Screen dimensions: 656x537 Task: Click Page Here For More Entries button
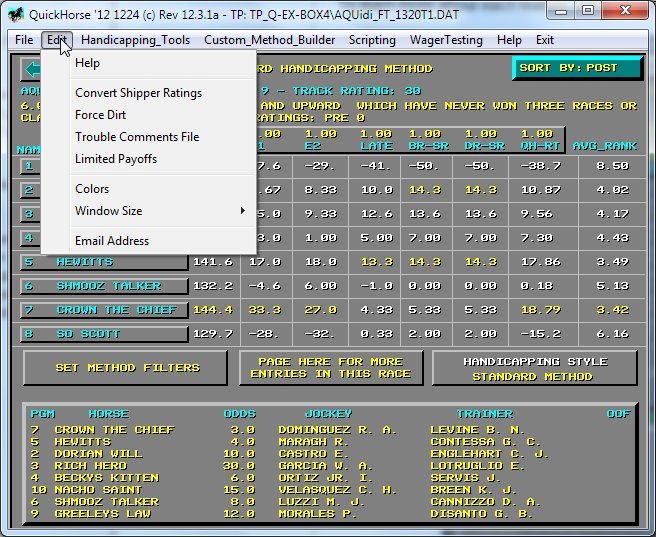pyautogui.click(x=330, y=367)
